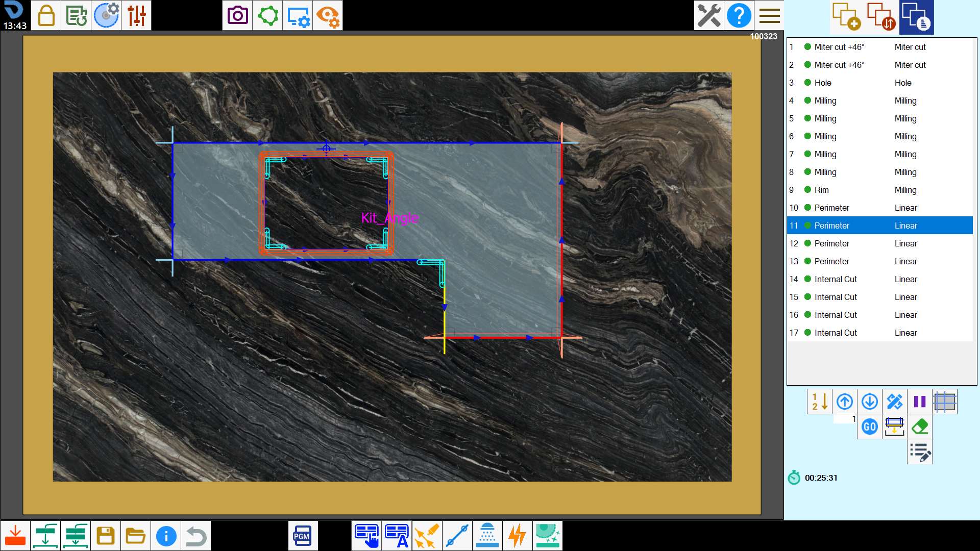
Task: Open the list edit icon
Action: pyautogui.click(x=920, y=452)
